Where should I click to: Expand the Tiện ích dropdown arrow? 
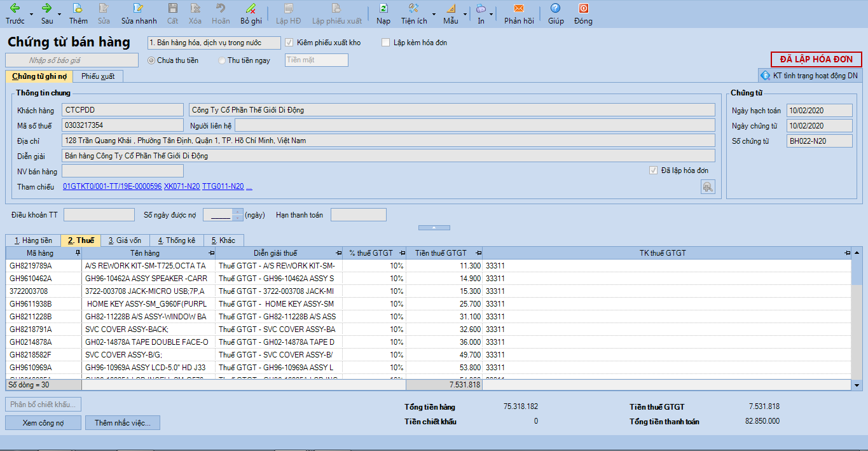pos(434,13)
